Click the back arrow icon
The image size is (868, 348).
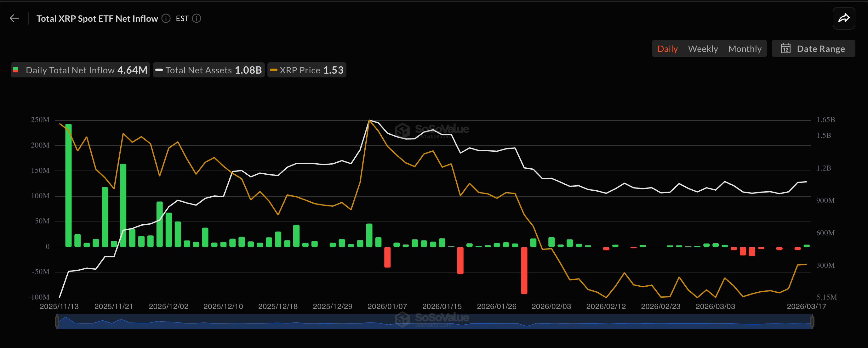click(x=14, y=18)
